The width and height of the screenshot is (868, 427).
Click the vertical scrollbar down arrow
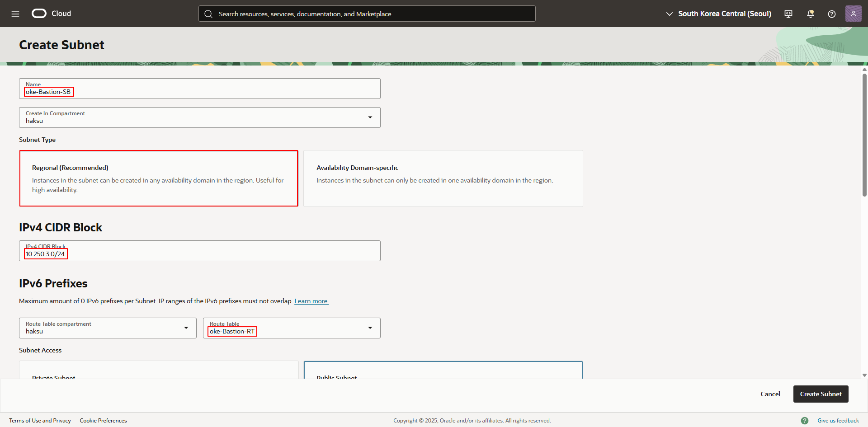[864, 375]
